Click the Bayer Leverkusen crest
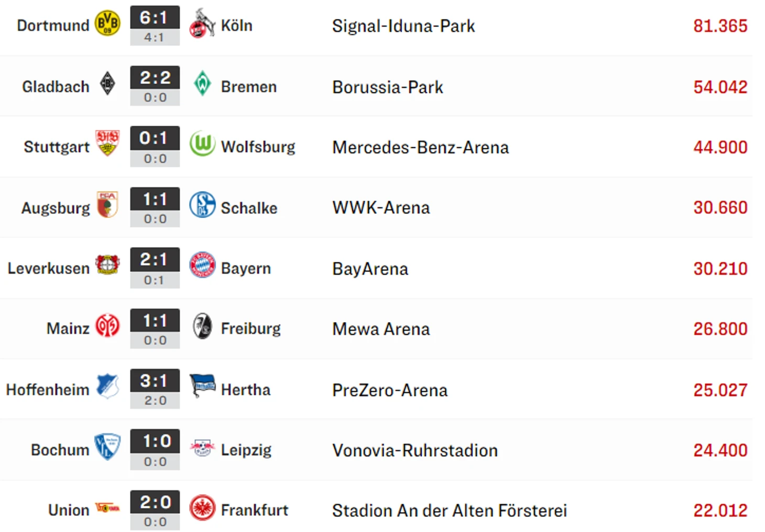The image size is (765, 532). tap(107, 265)
